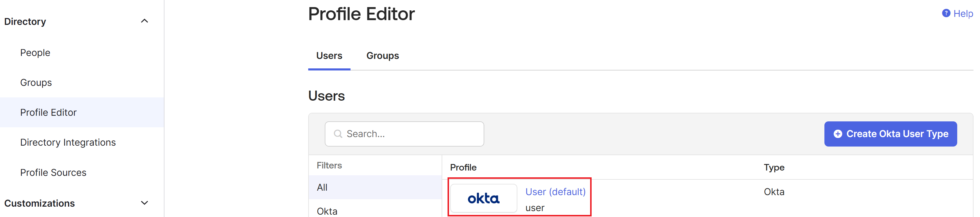Select Profile Editor in the sidebar

pos(48,113)
